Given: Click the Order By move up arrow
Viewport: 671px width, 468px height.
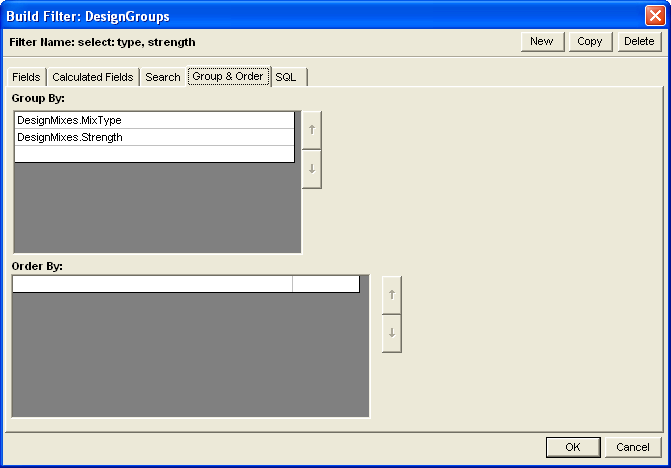Looking at the screenshot, I should (x=391, y=294).
